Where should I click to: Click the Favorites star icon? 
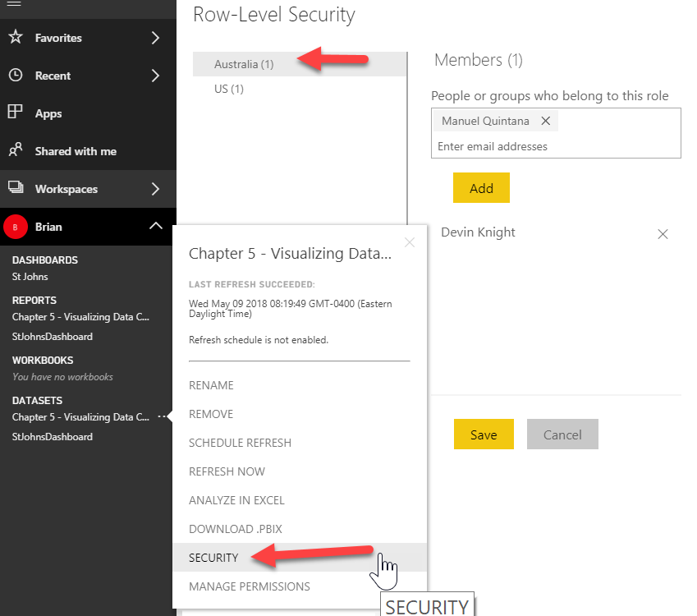[x=15, y=38]
